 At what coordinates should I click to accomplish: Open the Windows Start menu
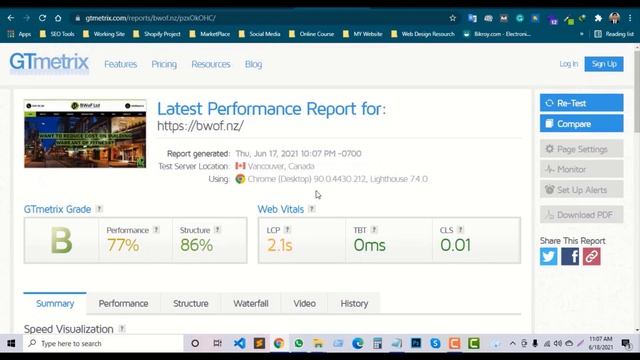tap(11, 343)
